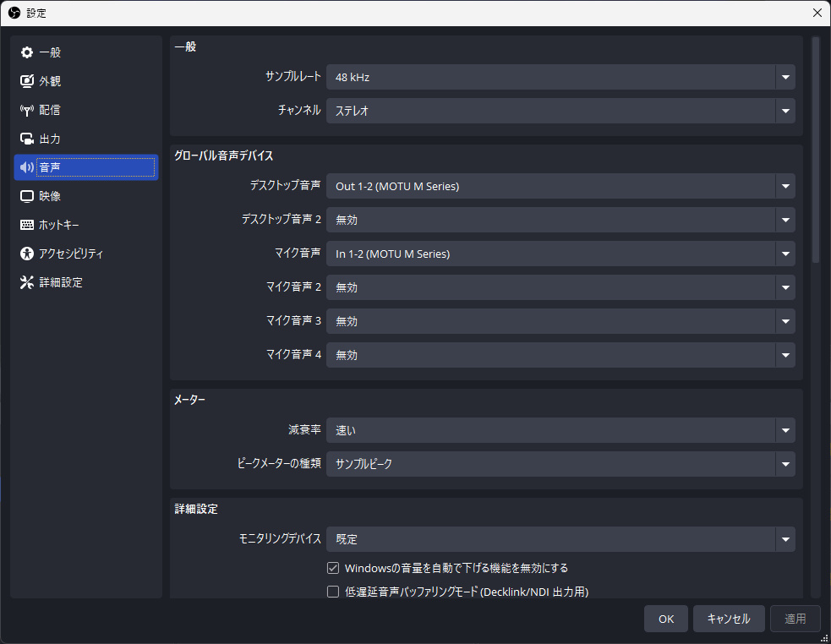
Task: Click the settings panel vertical scrollbar
Action: tap(816, 152)
